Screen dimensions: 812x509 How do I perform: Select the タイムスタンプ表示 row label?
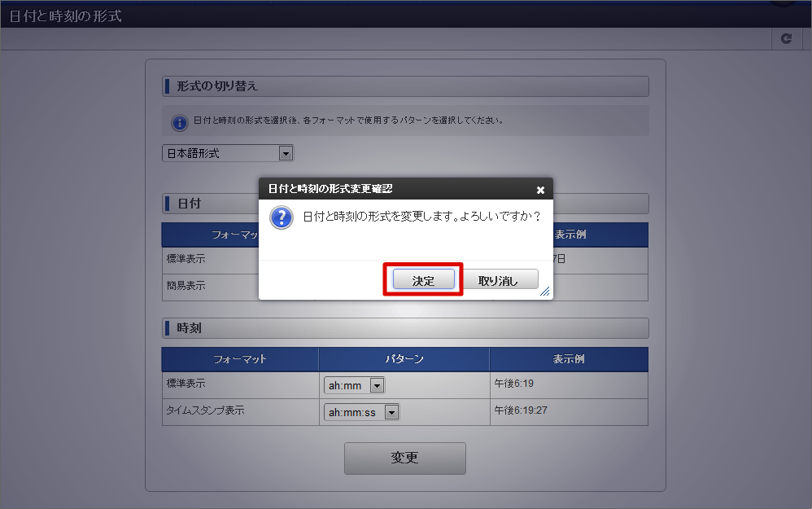coord(205,410)
